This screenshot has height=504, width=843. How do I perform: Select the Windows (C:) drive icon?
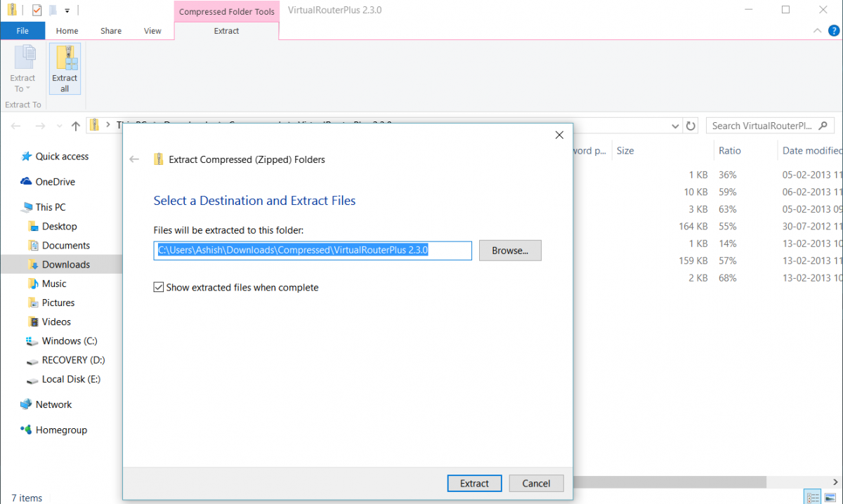coord(32,341)
